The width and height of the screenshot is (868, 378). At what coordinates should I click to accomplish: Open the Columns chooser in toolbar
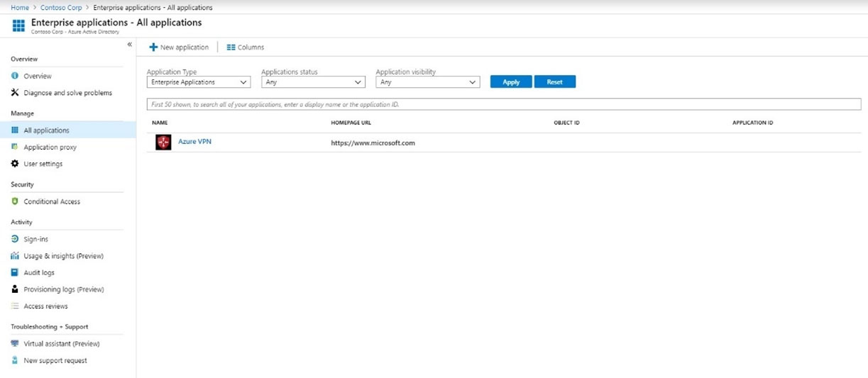click(246, 48)
